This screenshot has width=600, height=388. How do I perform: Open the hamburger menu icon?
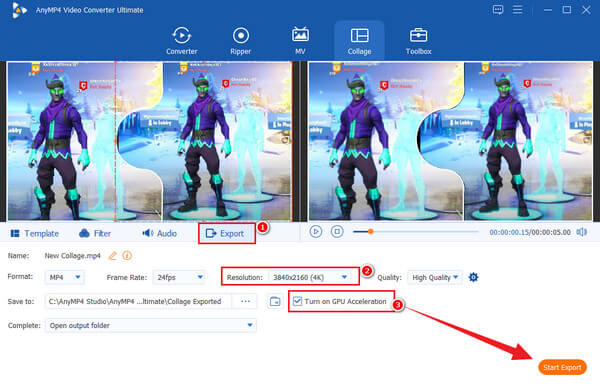(517, 10)
